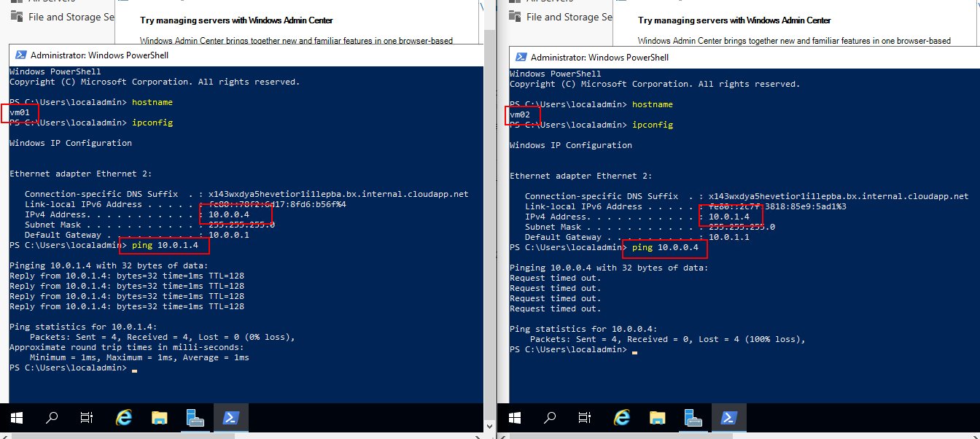Select File and Storage Services in vm01 Server Manager
Viewport: 980px width, 439px height.
(70, 17)
